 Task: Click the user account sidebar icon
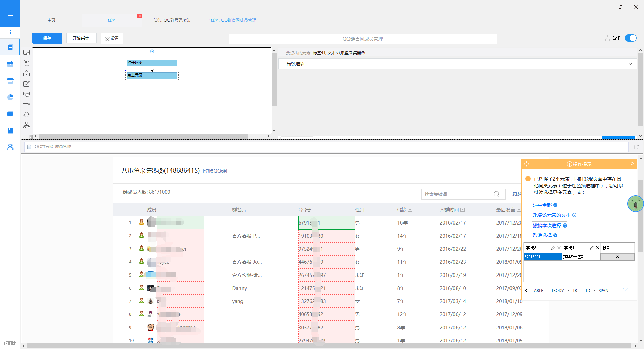click(x=10, y=147)
